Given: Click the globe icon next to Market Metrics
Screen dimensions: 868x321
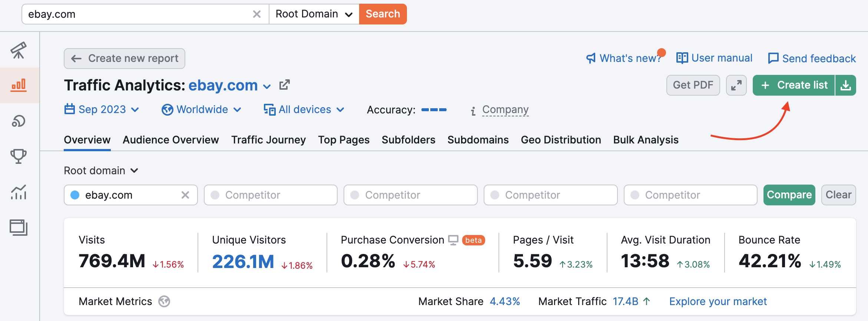Looking at the screenshot, I should point(164,301).
